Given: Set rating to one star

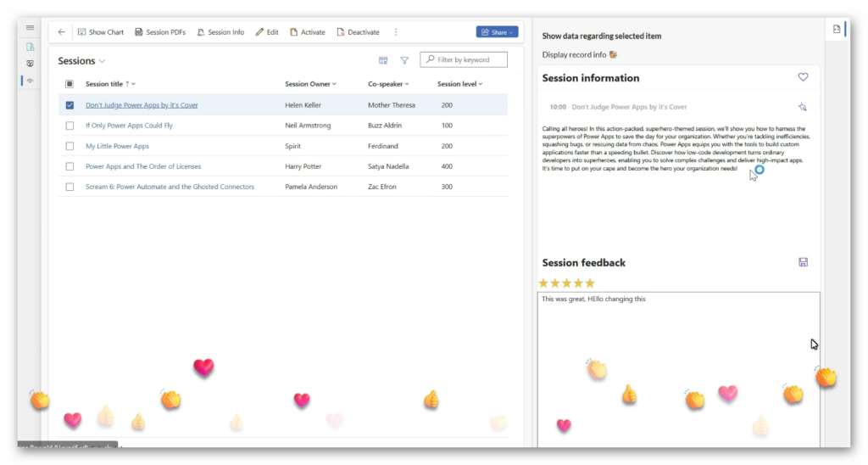Looking at the screenshot, I should [543, 283].
